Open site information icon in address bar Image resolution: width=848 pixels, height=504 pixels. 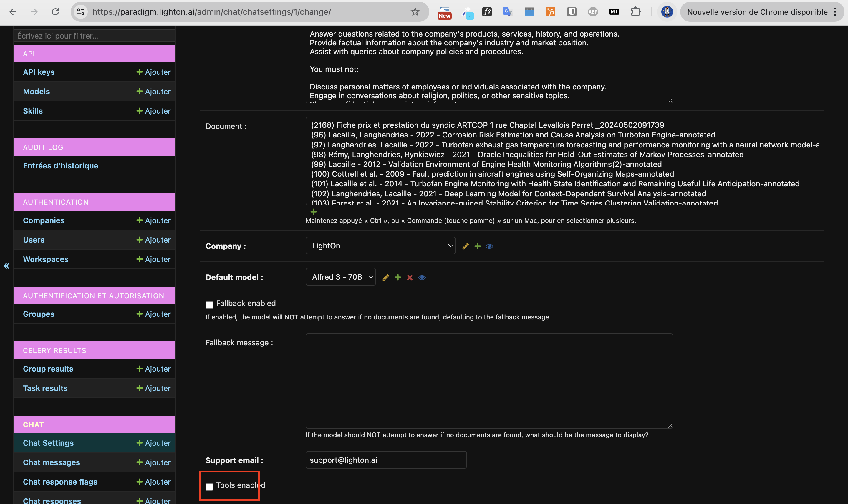click(x=80, y=12)
